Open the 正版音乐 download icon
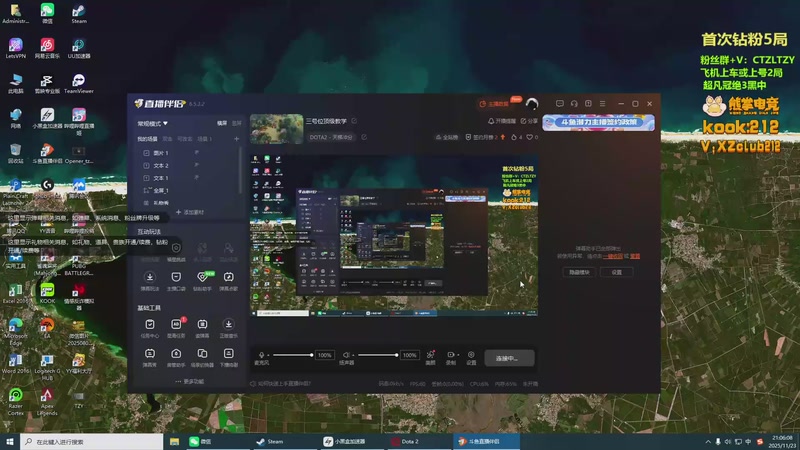Viewport: 800px width, 450px height. tap(229, 324)
